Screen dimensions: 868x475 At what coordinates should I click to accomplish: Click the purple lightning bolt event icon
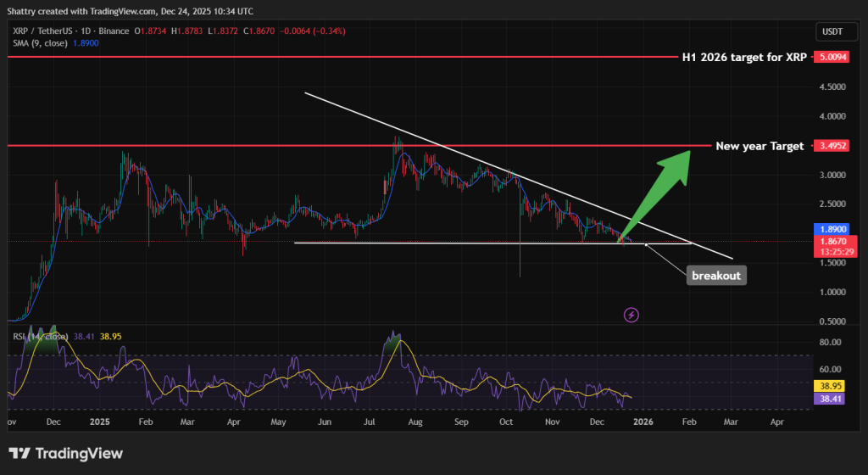coord(632,315)
